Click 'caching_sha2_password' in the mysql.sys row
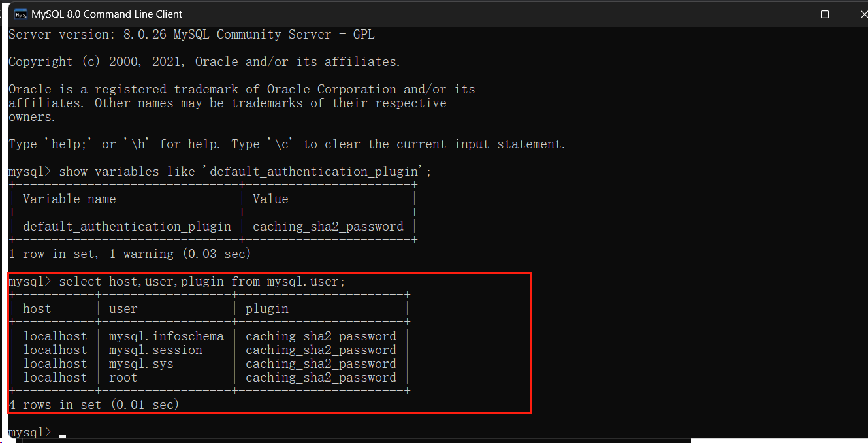This screenshot has height=443, width=868. [x=321, y=364]
